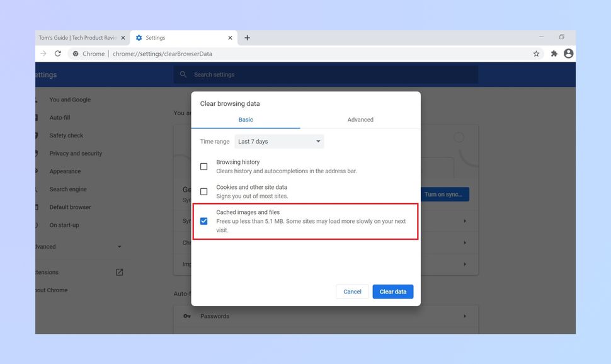Viewport: 611px width, 364px height.
Task: Click the Clear data button
Action: pos(392,291)
